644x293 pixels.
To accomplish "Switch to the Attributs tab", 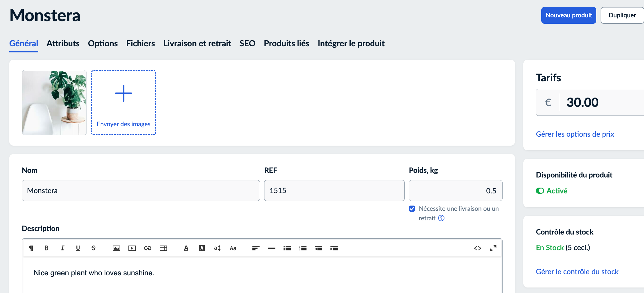I will 63,43.
